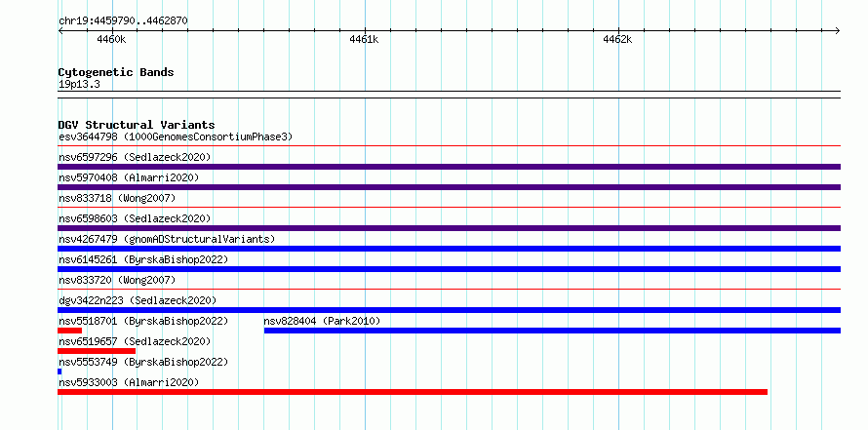The width and height of the screenshot is (868, 430).
Task: Click the tiny blue bar under nsv5553749
Action: tap(59, 371)
